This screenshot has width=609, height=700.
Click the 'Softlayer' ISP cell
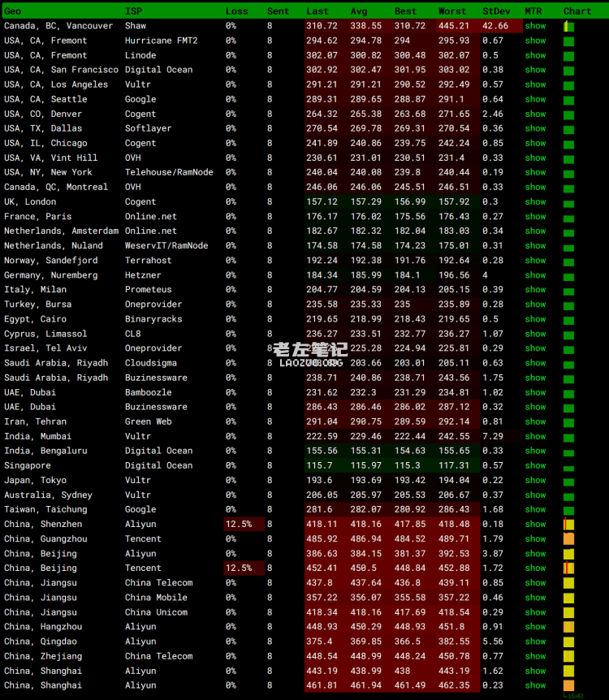pos(148,128)
